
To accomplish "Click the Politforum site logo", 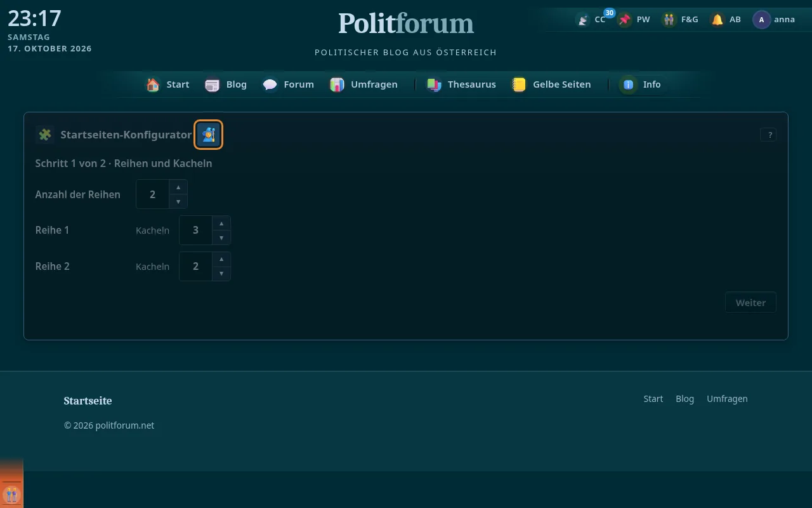I will tap(406, 23).
